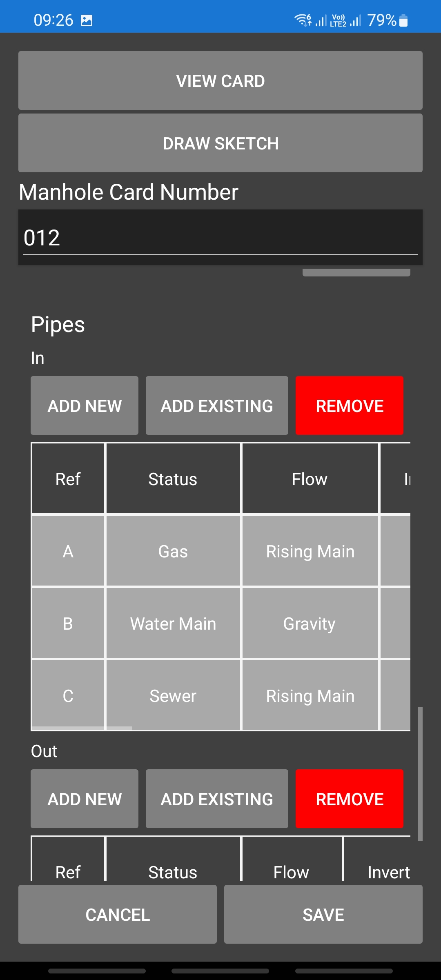
Task: Tap the Gravity flow cell
Action: click(310, 624)
